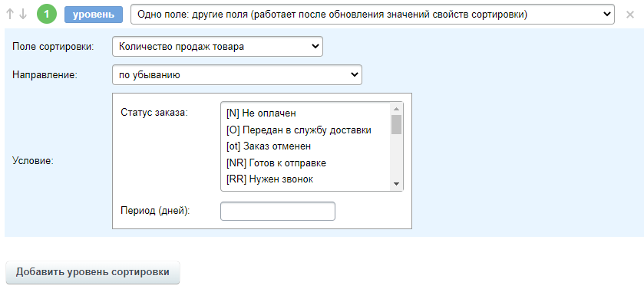Expand the "Количество продаж товара" sort field dropdown

(x=217, y=46)
